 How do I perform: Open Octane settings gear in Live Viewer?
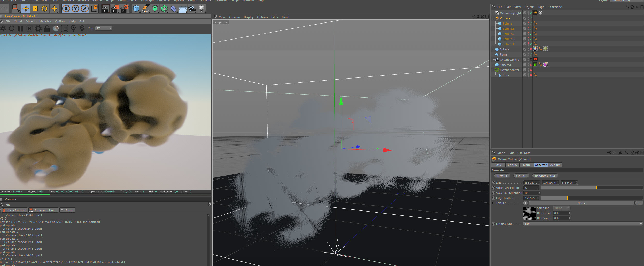click(x=38, y=28)
